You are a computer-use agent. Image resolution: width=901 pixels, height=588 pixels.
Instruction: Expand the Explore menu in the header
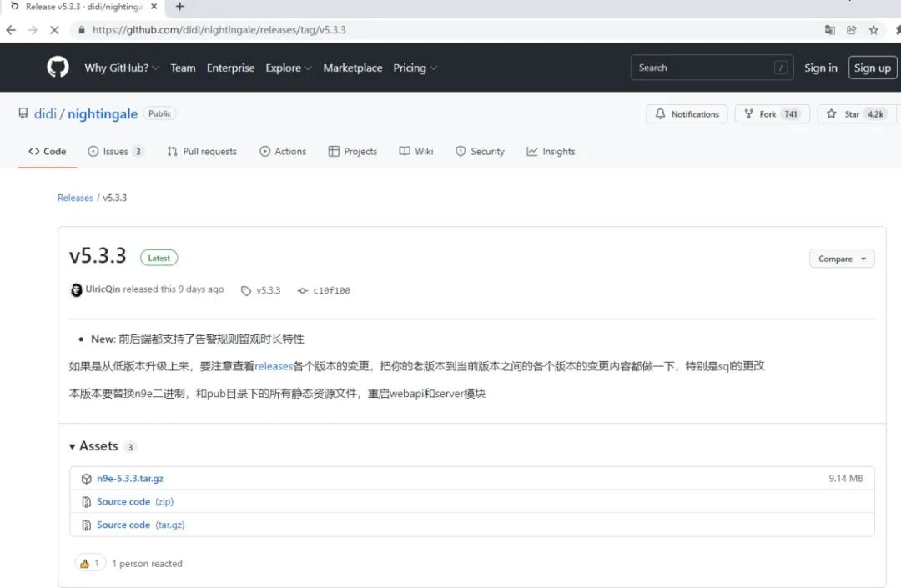point(284,68)
